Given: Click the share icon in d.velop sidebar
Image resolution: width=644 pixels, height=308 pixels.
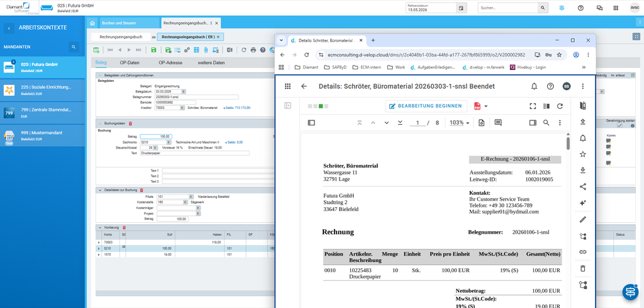Looking at the screenshot, I should click(582, 186).
